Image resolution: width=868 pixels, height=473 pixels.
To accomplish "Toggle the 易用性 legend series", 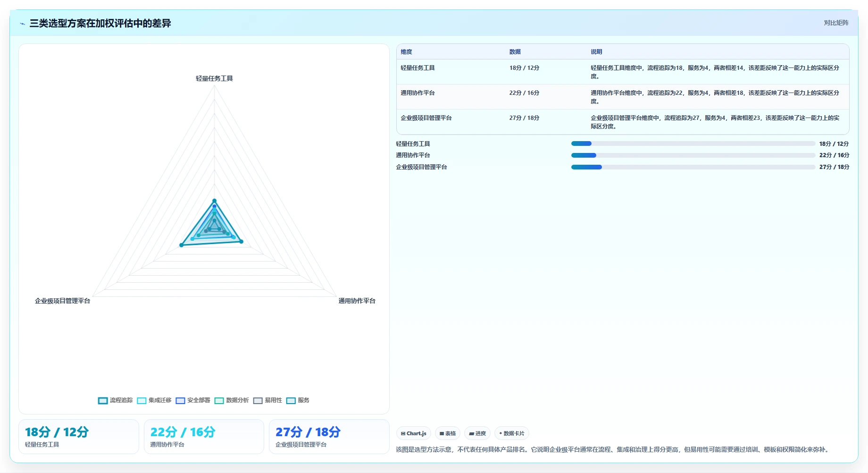I will 267,400.
